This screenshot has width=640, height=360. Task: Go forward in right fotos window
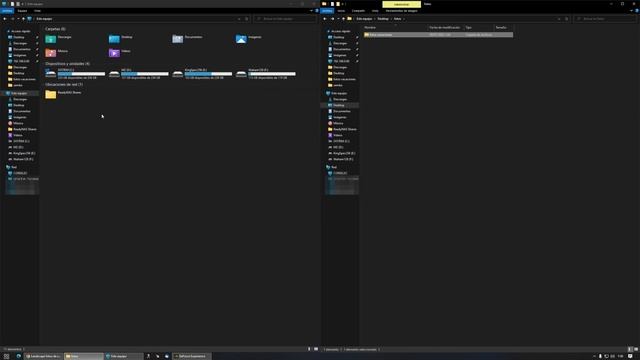(333, 19)
